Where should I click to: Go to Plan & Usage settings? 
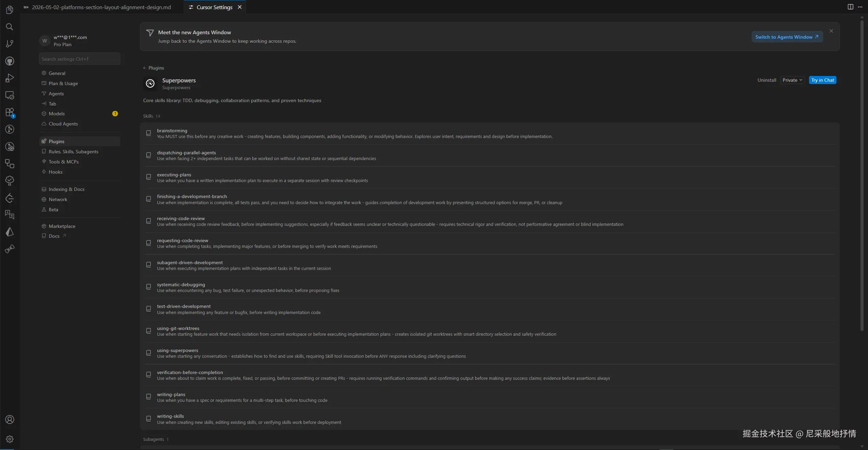pos(80,83)
